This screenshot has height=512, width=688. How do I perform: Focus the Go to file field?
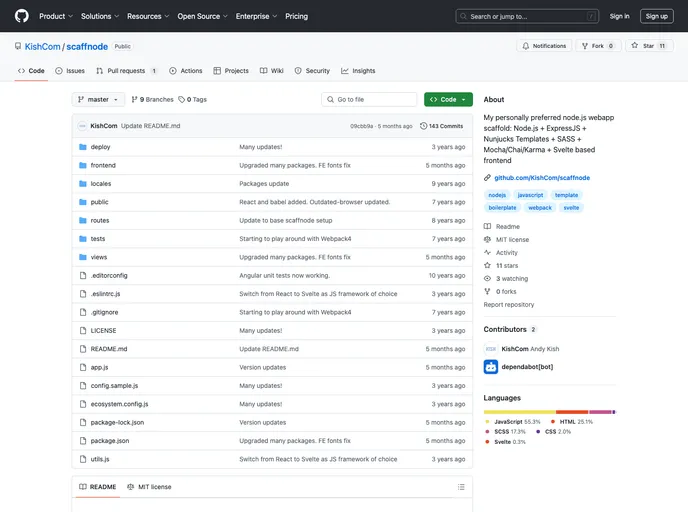click(369, 100)
